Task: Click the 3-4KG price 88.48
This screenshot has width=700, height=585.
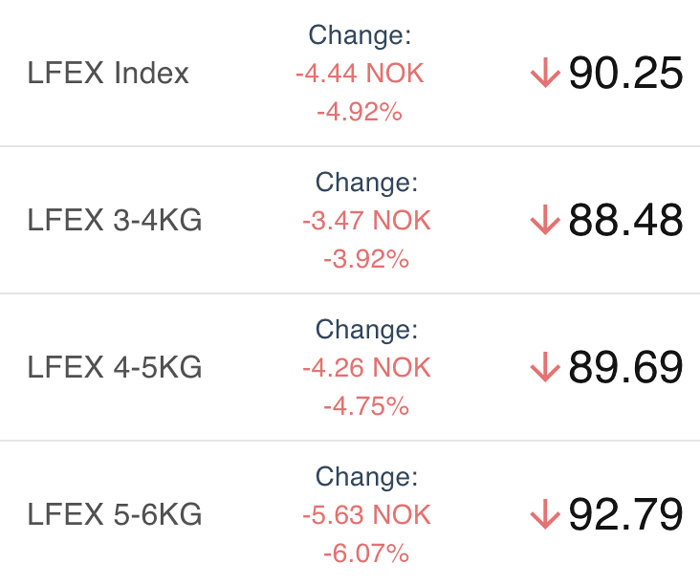Action: [626, 220]
